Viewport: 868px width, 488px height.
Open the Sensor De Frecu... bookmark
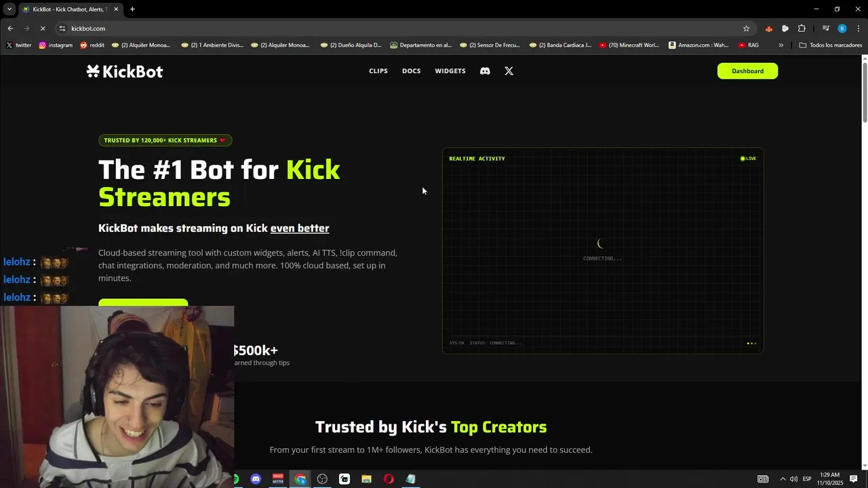tap(490, 45)
